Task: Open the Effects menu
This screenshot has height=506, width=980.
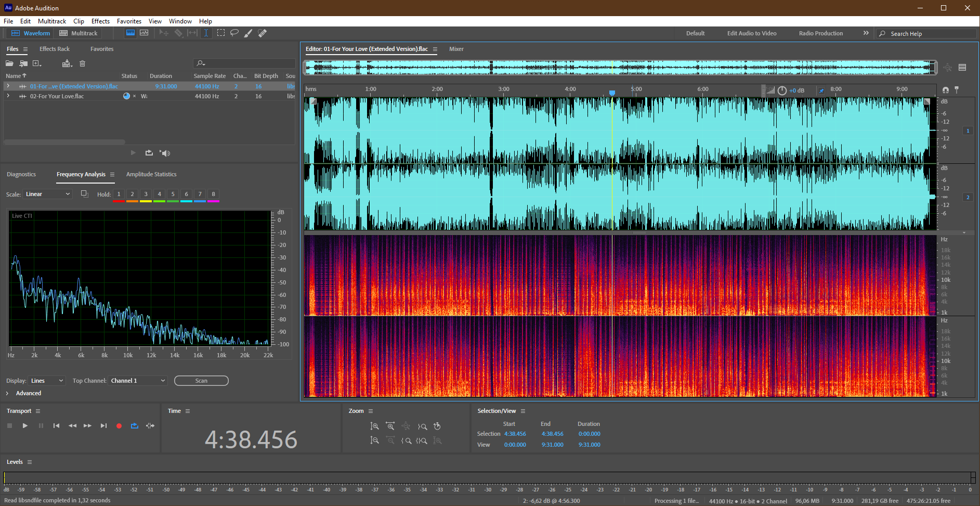Action: [x=100, y=21]
